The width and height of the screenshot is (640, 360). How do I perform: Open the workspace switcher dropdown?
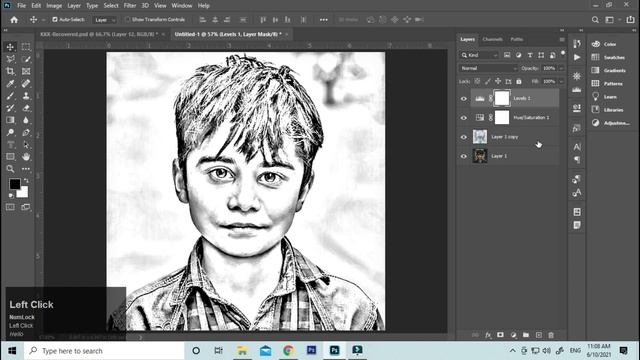click(611, 20)
